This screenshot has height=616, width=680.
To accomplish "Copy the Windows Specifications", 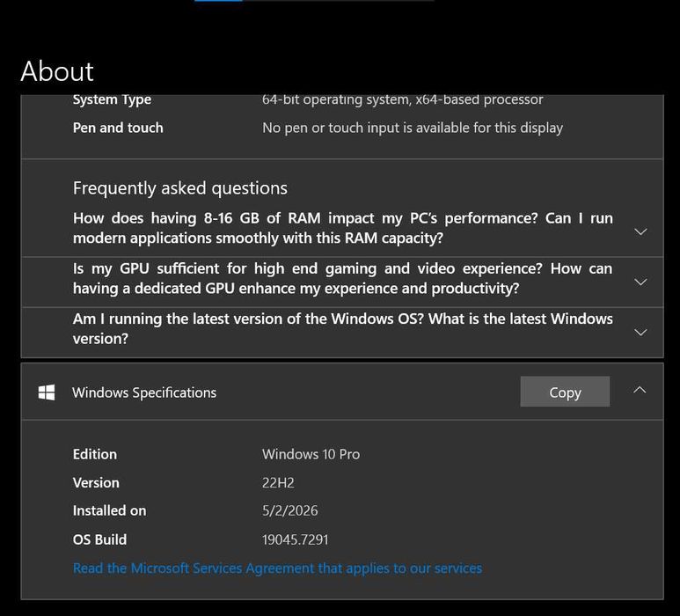I will coord(565,392).
